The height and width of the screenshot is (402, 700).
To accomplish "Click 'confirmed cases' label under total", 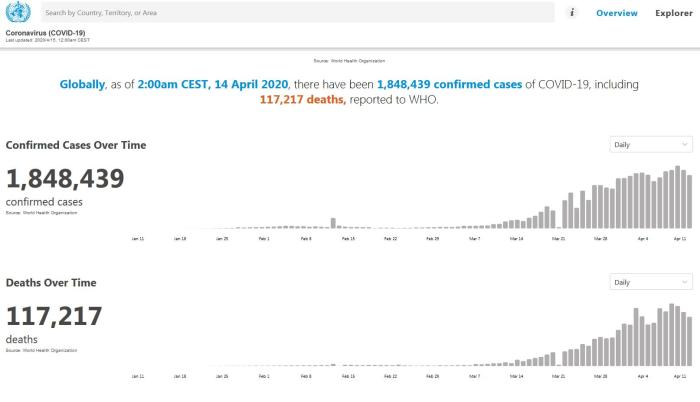I will pos(44,202).
